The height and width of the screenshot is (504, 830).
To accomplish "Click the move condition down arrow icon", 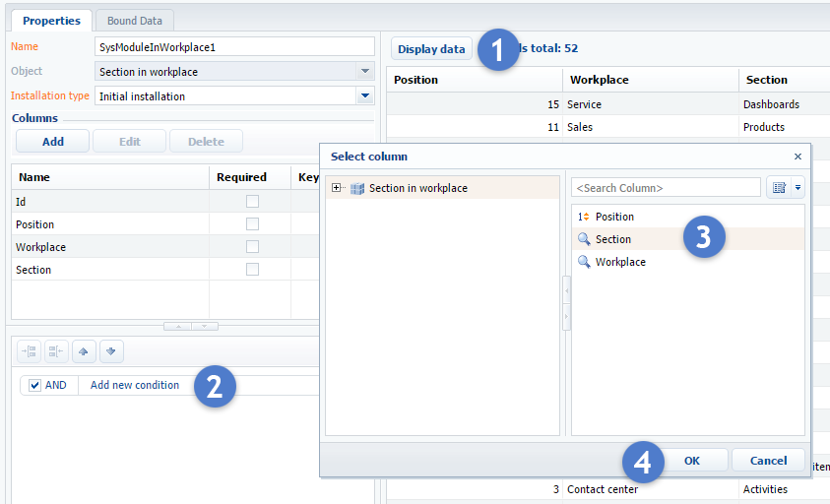I will coord(111,351).
